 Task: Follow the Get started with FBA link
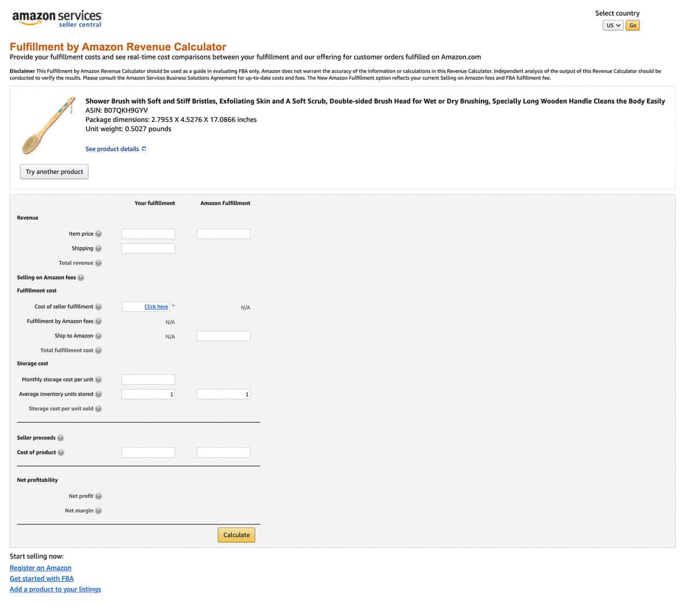[41, 578]
